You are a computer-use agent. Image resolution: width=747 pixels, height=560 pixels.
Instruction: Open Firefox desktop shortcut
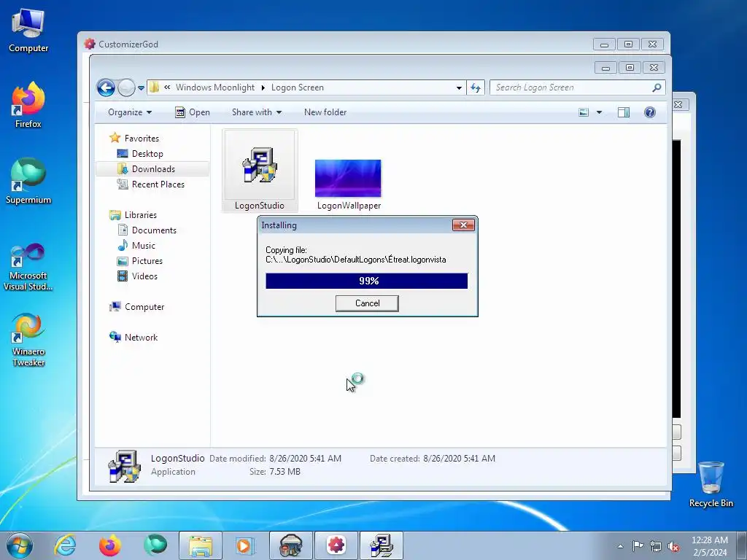pos(28,105)
